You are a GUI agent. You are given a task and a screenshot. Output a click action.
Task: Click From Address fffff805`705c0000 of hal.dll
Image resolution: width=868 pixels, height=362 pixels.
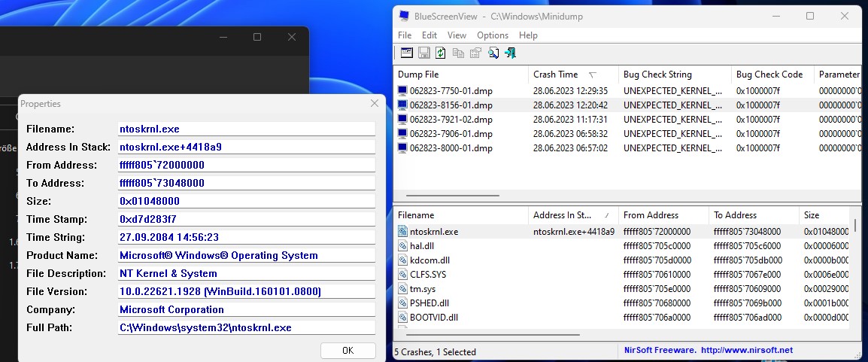pyautogui.click(x=657, y=246)
